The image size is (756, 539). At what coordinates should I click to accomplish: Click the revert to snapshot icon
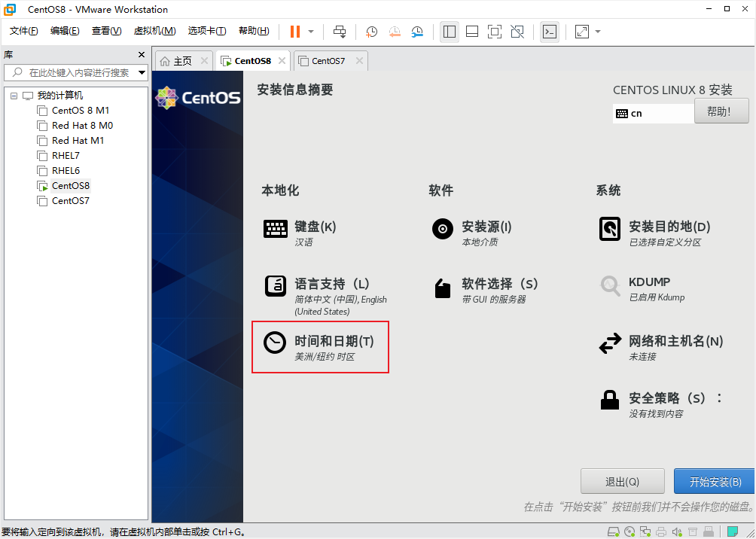point(395,32)
